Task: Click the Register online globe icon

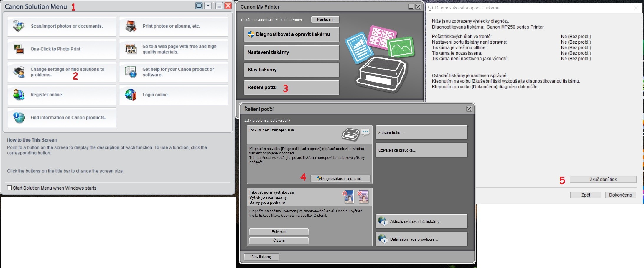Action: pos(19,95)
